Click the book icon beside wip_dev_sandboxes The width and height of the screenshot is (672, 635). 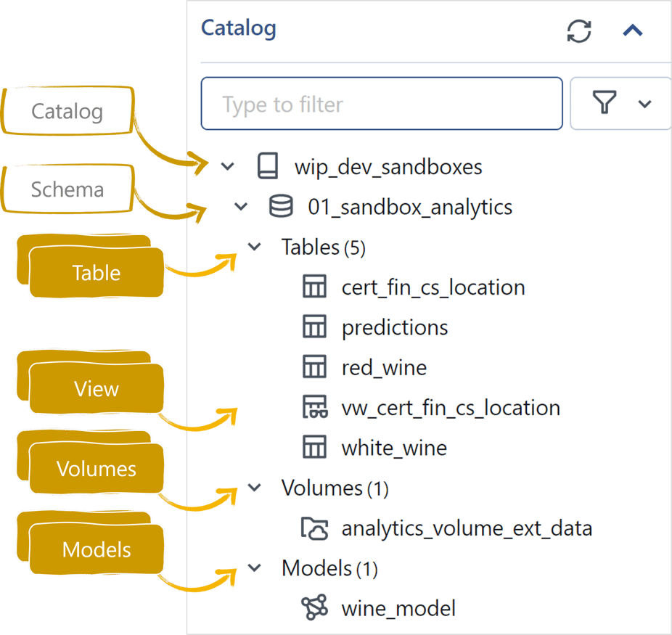268,167
